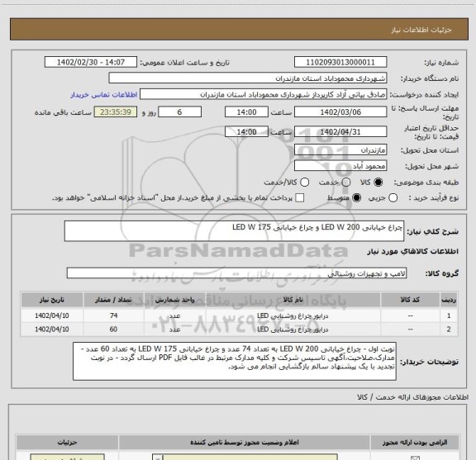Select row 2 LED driver item name
The width and height of the screenshot is (476, 460).
tap(293, 330)
